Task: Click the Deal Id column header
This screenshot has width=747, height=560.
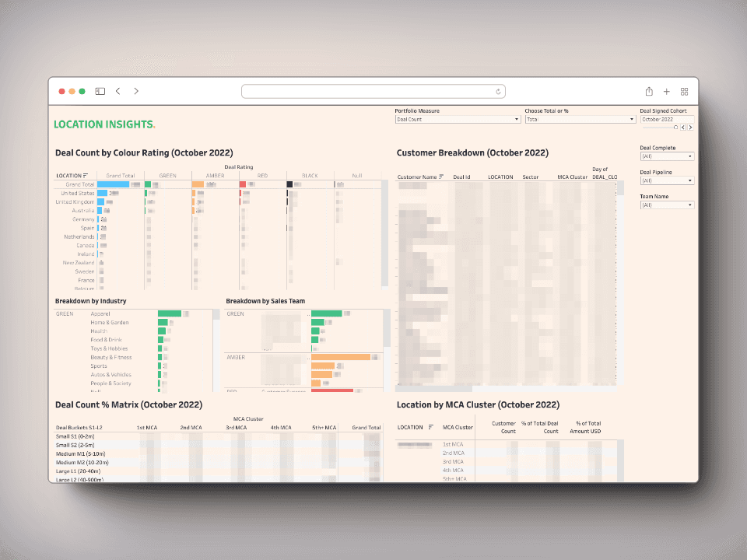Action: click(461, 177)
